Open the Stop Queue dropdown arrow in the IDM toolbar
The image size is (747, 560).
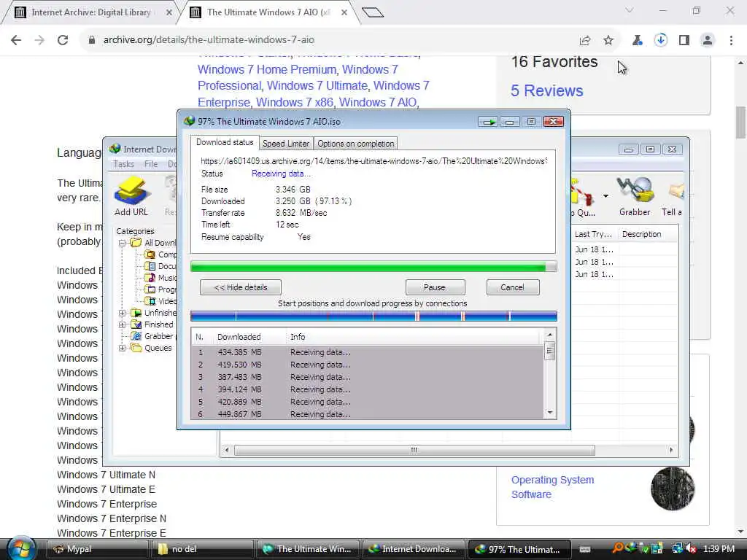click(605, 195)
